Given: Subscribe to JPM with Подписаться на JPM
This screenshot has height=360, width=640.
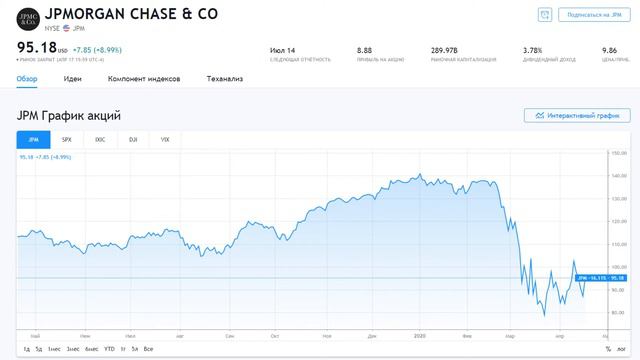Looking at the screenshot, I should (594, 15).
